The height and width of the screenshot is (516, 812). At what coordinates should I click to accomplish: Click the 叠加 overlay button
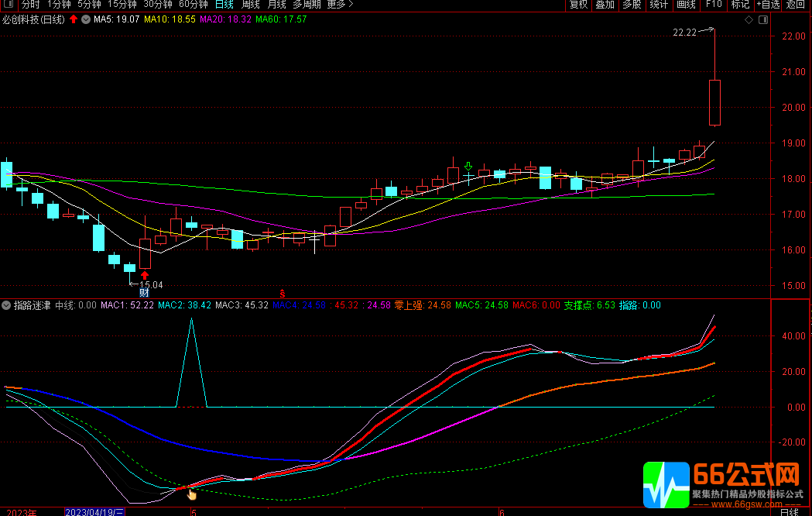pos(605,5)
